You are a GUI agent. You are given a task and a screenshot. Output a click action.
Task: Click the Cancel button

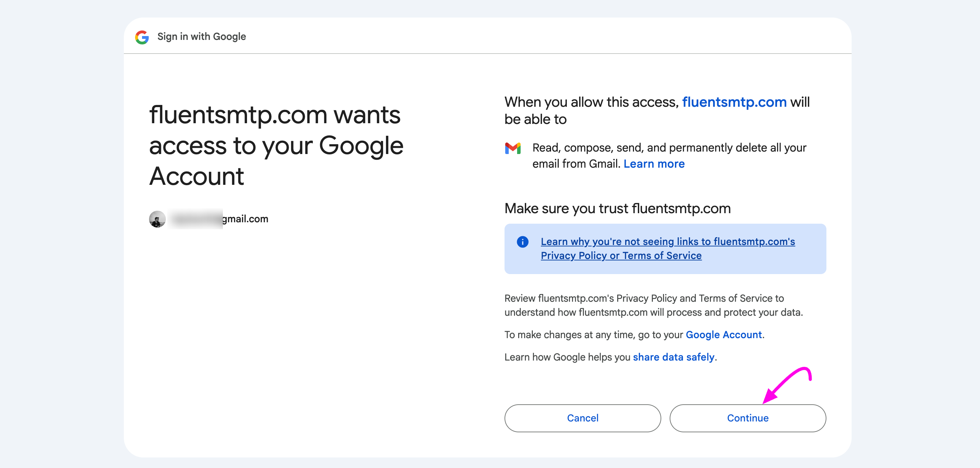(583, 418)
